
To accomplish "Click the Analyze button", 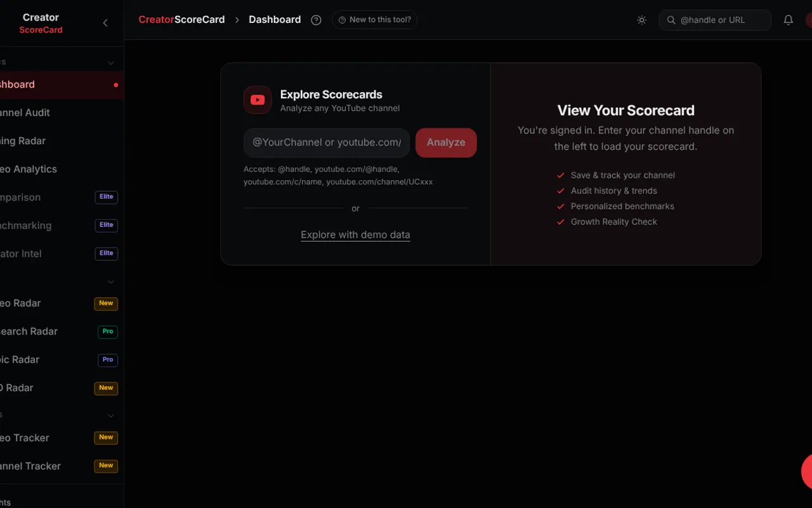I will (446, 142).
